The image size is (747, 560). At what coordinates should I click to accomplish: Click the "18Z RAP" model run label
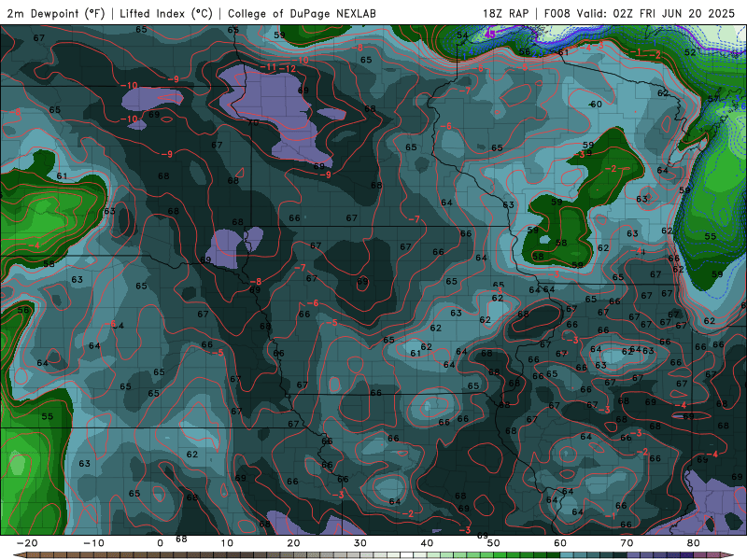tap(506, 13)
